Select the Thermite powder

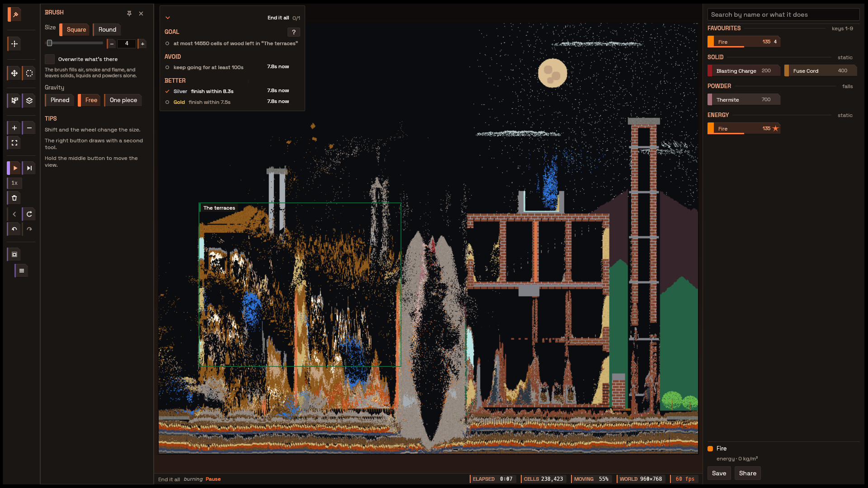point(744,99)
